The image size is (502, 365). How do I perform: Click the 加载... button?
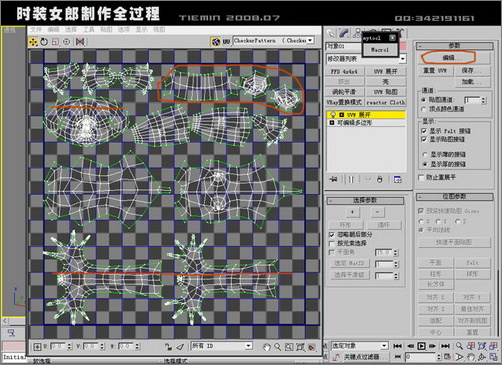pyautogui.click(x=472, y=82)
